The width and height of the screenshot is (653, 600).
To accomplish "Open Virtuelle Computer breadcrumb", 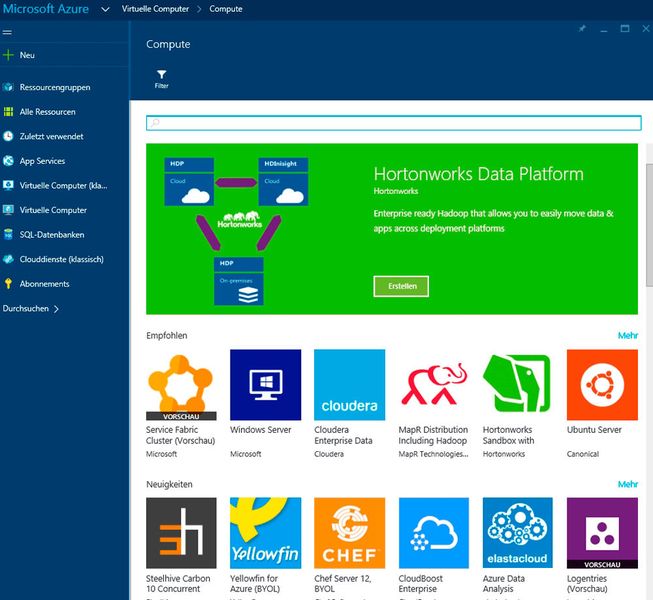I will 155,9.
